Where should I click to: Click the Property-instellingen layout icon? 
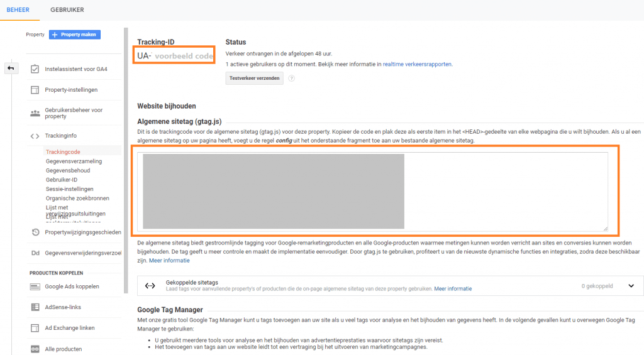tap(35, 90)
